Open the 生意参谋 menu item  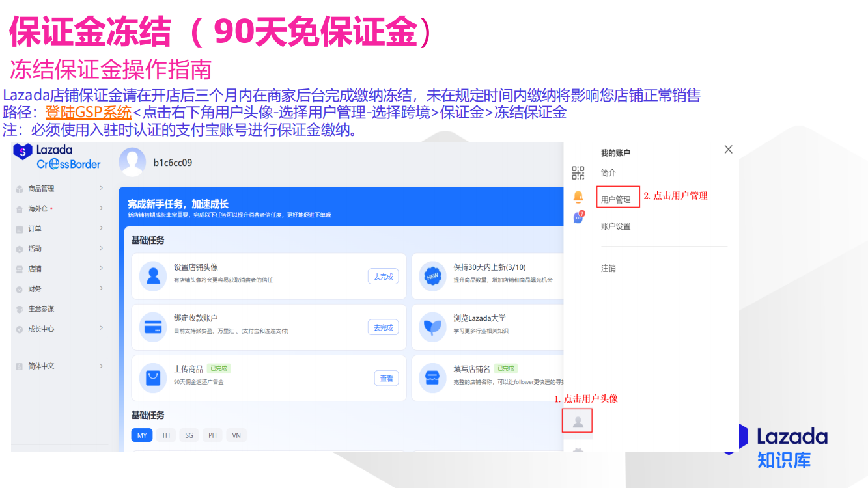click(41, 309)
